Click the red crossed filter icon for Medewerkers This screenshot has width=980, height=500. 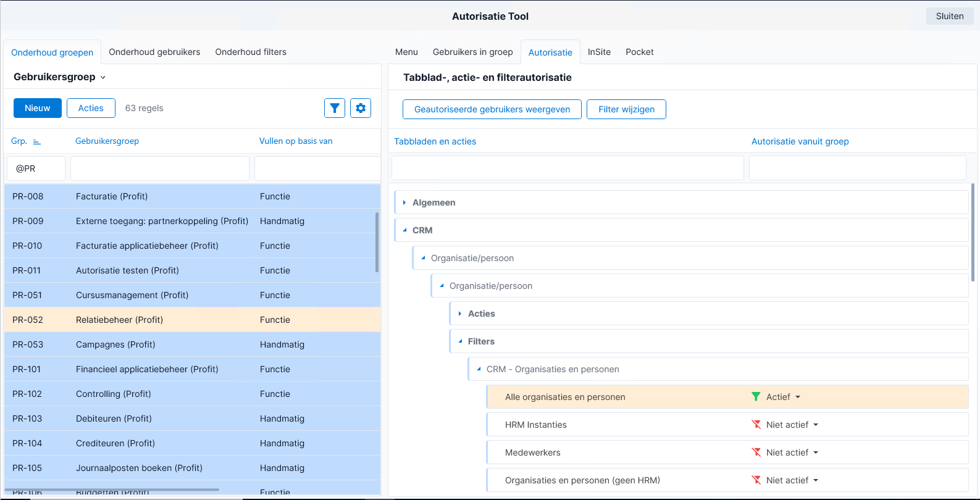coord(756,452)
